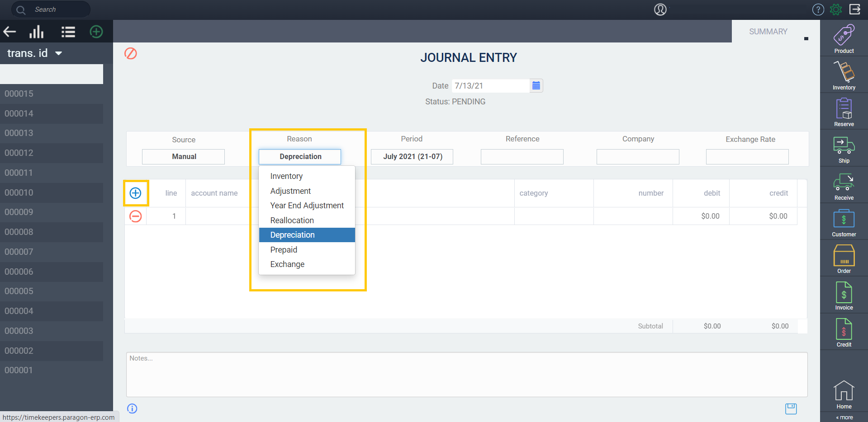
Task: Click the Company input box
Action: point(638,156)
